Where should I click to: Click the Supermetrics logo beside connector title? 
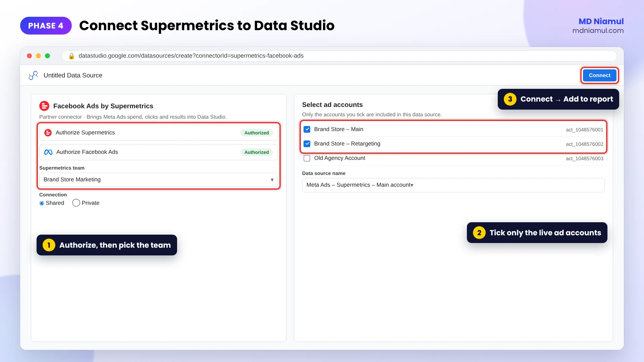(x=44, y=106)
